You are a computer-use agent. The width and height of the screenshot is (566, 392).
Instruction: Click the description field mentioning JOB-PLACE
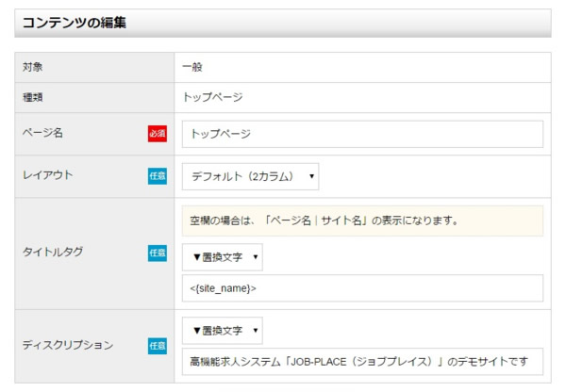362,362
